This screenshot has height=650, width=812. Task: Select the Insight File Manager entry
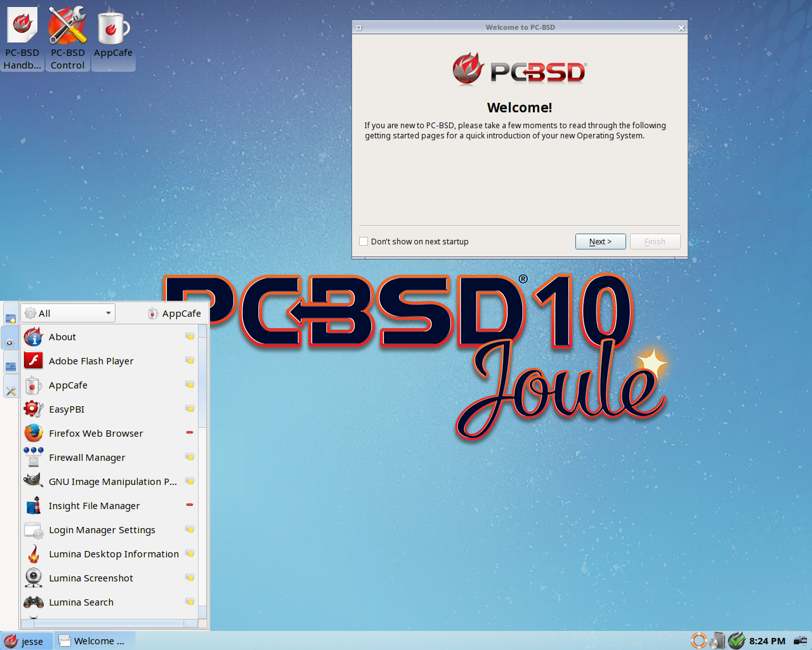(x=94, y=505)
